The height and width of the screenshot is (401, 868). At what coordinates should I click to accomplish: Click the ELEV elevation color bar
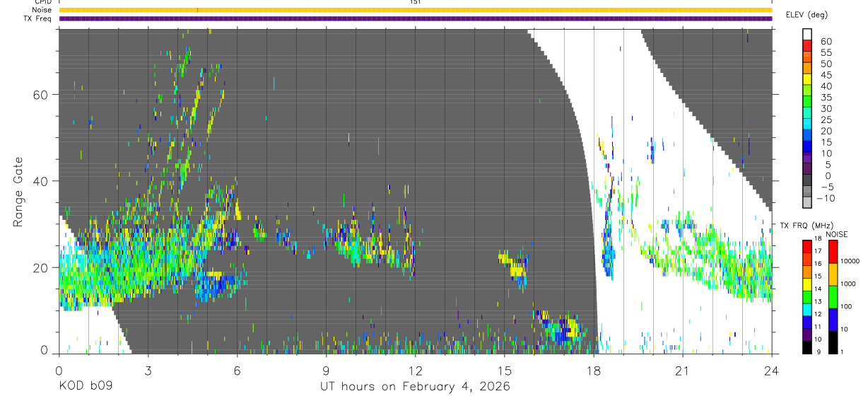[807, 119]
